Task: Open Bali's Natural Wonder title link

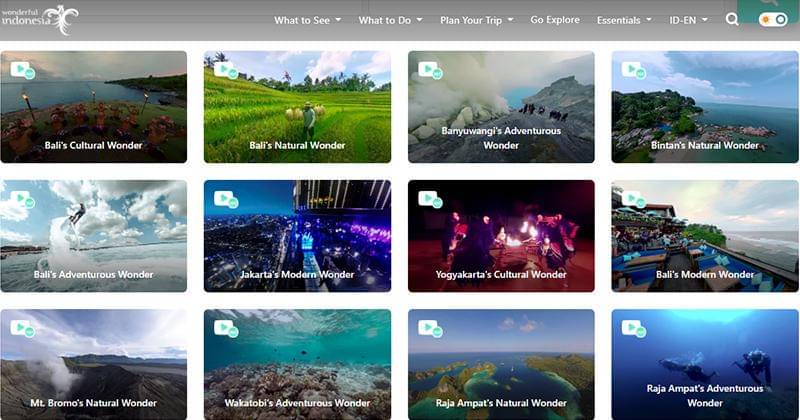Action: [297, 146]
